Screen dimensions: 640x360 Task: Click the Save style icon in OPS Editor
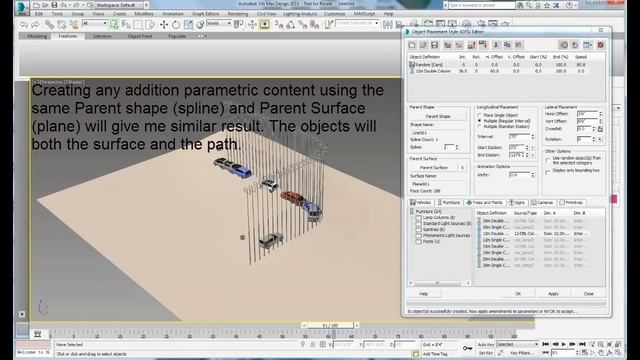click(x=434, y=45)
